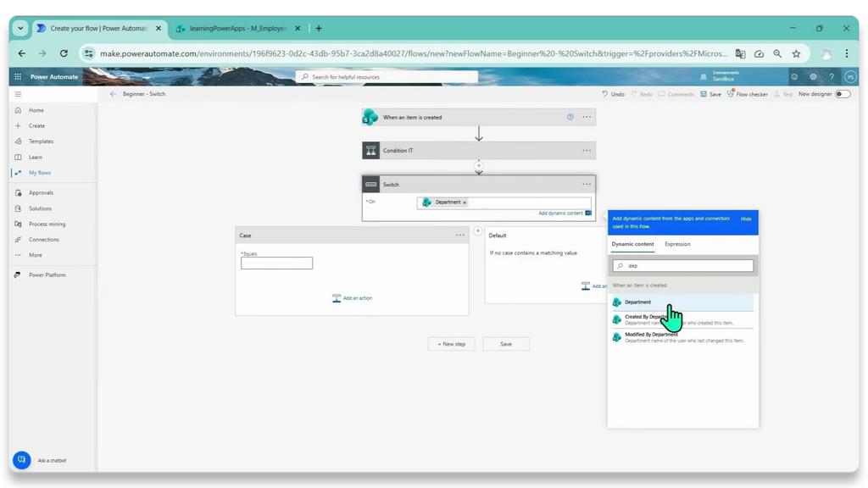Undo the last change
Image resolution: width=868 pixels, height=488 pixels.
[614, 94]
